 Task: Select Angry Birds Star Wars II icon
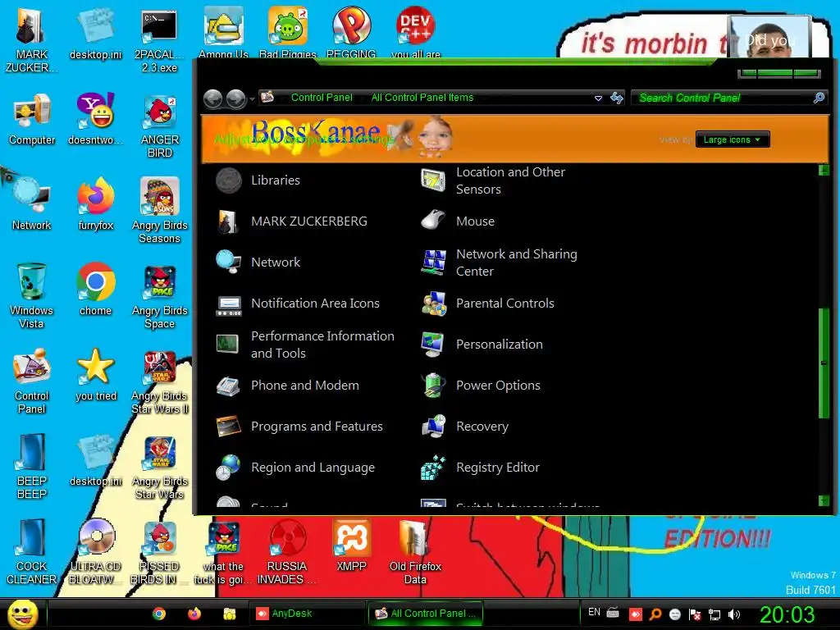(x=160, y=382)
